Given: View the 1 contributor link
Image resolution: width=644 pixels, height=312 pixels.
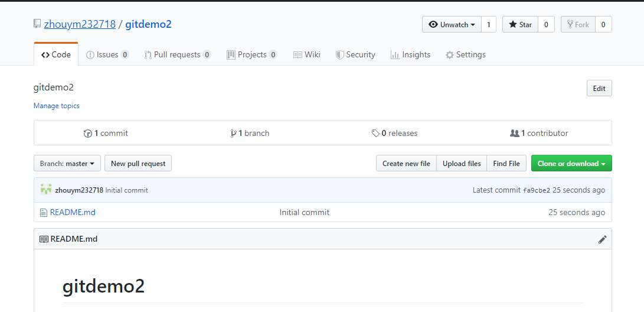Looking at the screenshot, I should pos(539,133).
